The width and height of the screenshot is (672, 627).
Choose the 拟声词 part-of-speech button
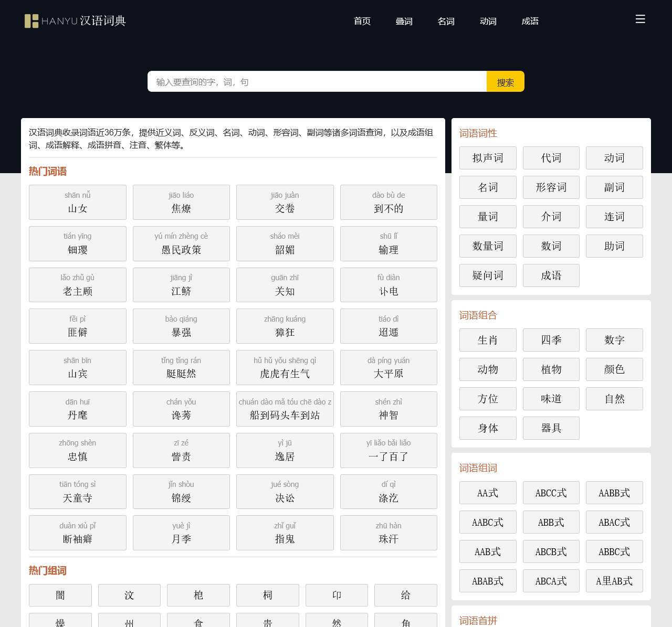pyautogui.click(x=488, y=158)
